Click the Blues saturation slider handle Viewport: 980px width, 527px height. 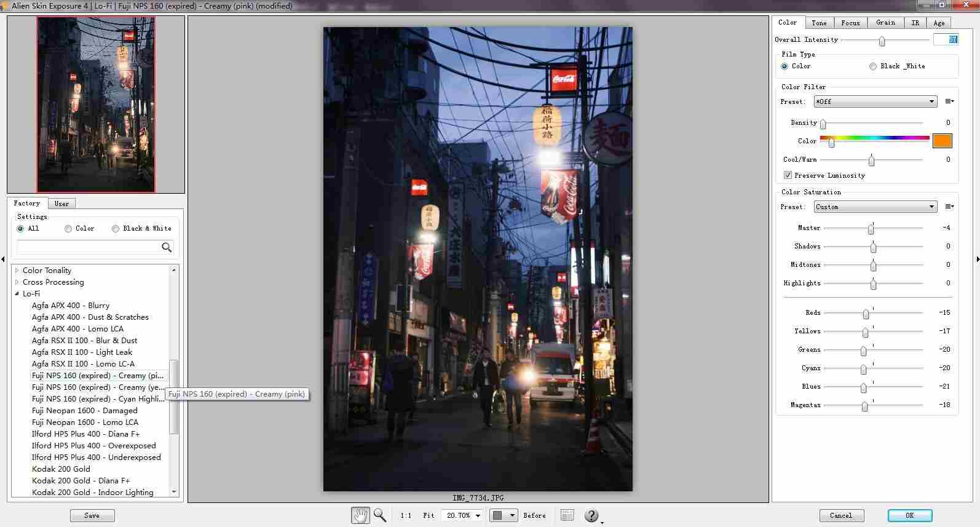864,388
